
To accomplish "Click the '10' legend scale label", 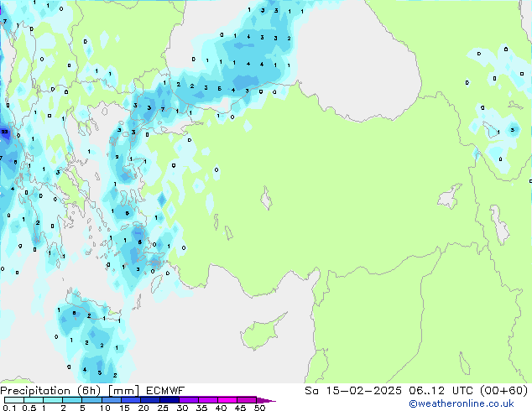I will pyautogui.click(x=105, y=408).
